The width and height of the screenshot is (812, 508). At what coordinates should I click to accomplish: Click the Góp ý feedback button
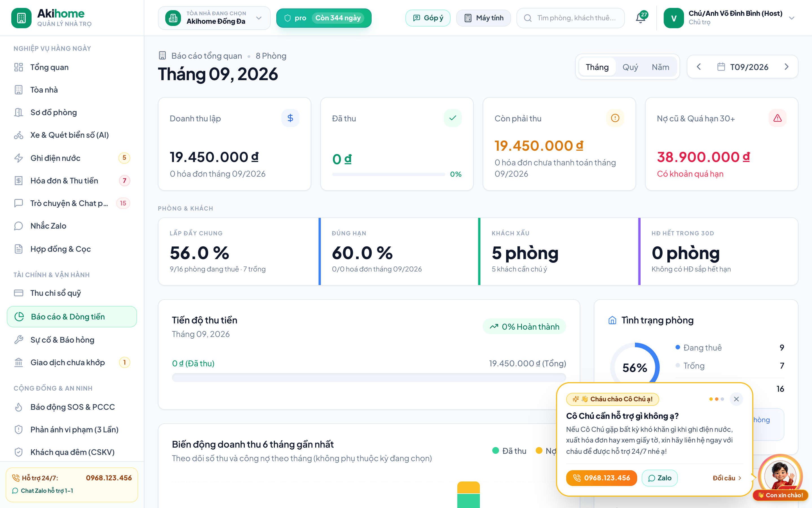tap(428, 18)
